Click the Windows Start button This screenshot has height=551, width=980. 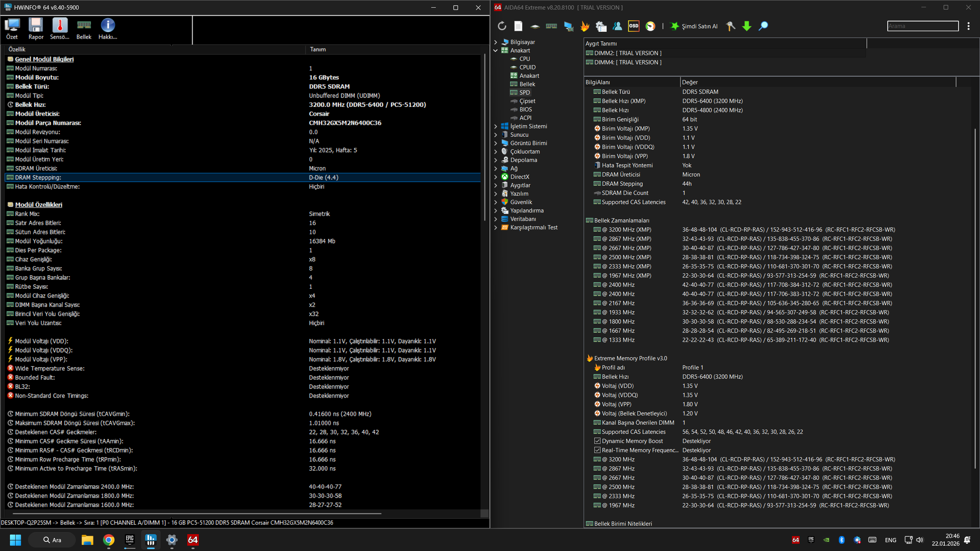coord(15,540)
